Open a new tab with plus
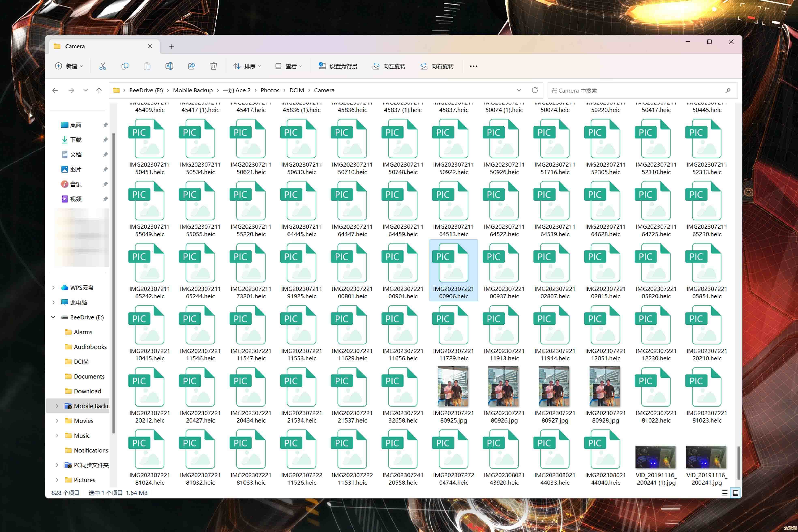 pyautogui.click(x=171, y=46)
